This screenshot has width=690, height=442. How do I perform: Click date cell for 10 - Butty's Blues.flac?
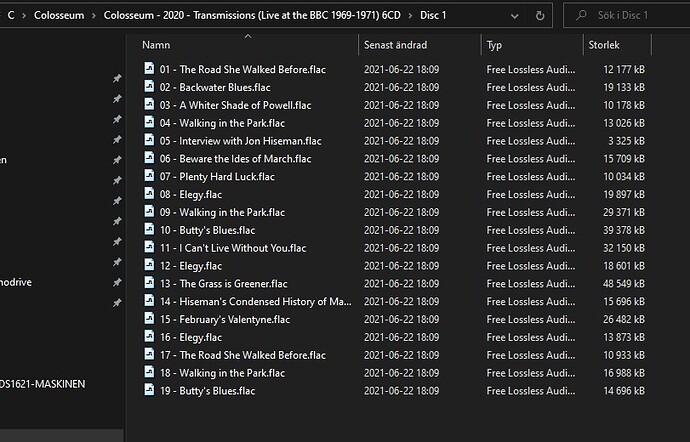point(401,230)
